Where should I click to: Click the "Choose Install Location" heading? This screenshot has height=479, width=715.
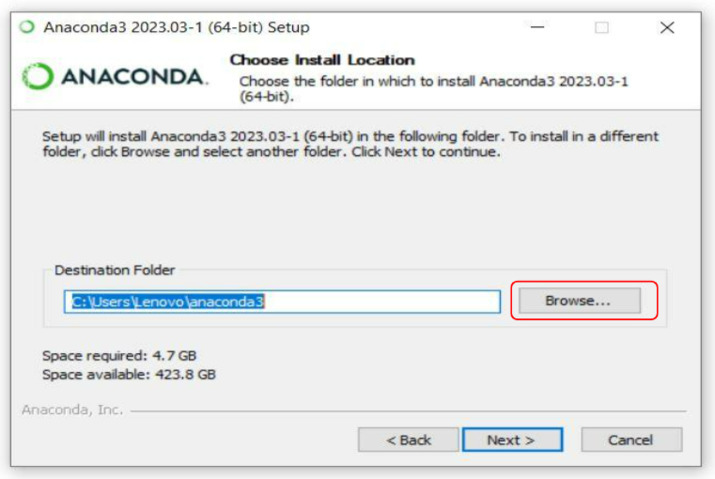322,60
